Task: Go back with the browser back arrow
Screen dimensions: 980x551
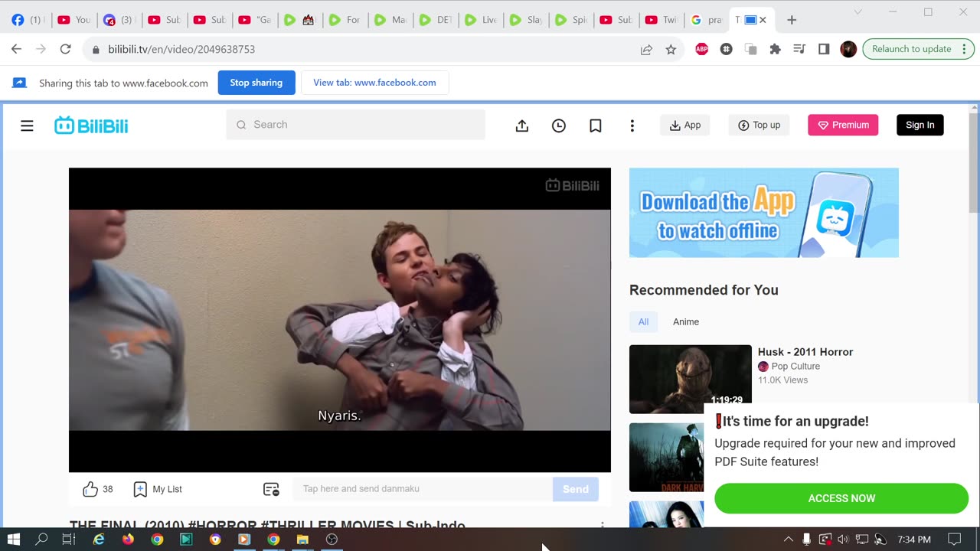Action: coord(17,49)
